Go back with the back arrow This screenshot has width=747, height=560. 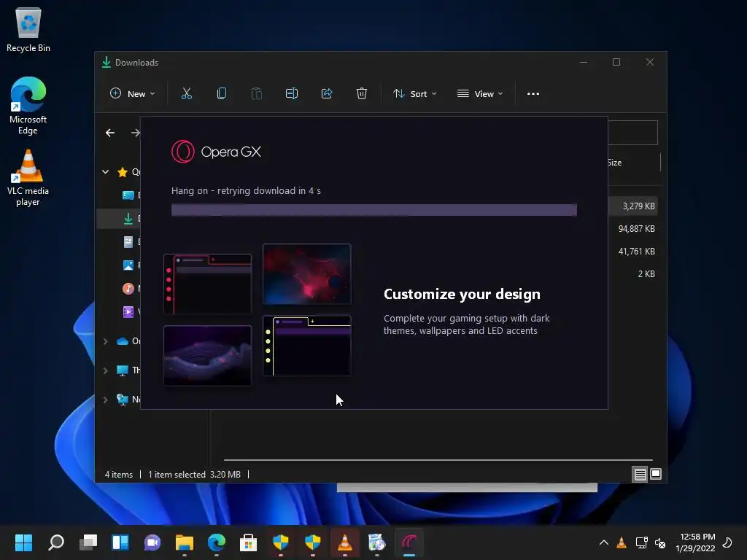tap(110, 133)
